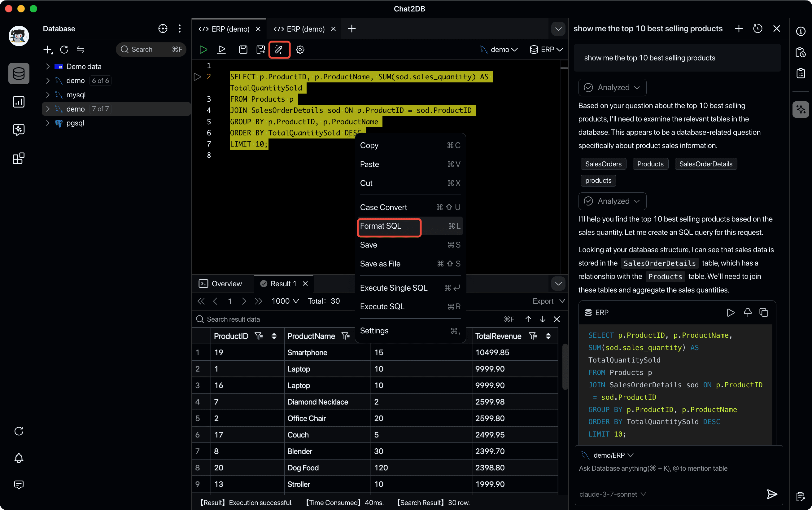Select Paste from the context menu
Image resolution: width=812 pixels, height=510 pixels.
tap(410, 164)
